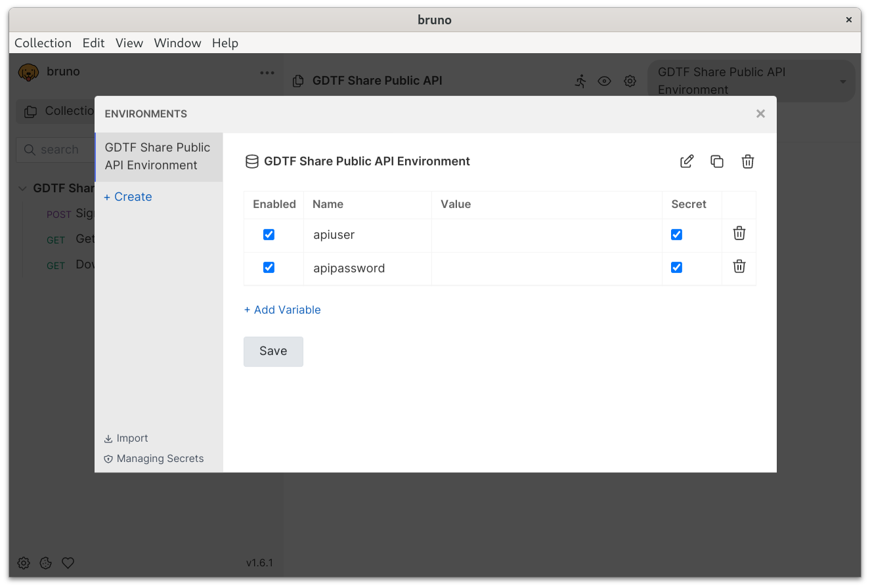
Task: Open the Managing Secrets link
Action: pyautogui.click(x=154, y=459)
